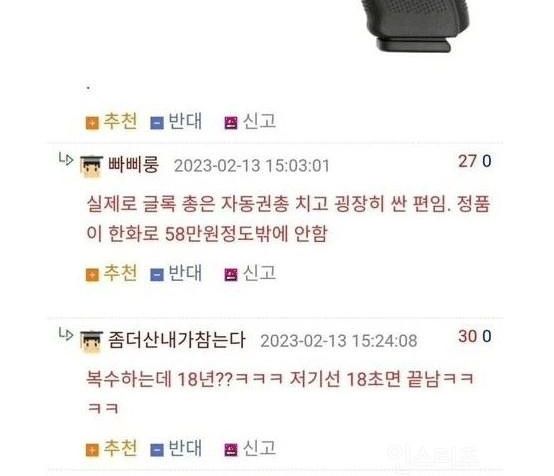
Task: Downvote 좀더산내가참는다's comment via the blue minus icon
Action: [x=157, y=450]
